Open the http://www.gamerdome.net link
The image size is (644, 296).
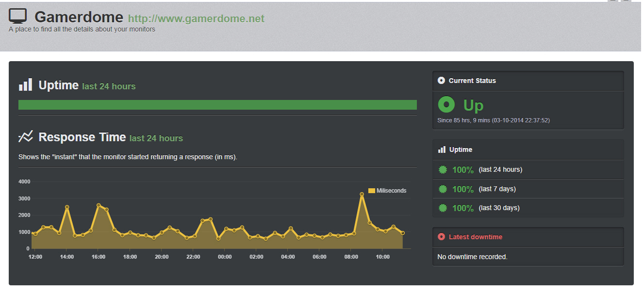tap(196, 19)
